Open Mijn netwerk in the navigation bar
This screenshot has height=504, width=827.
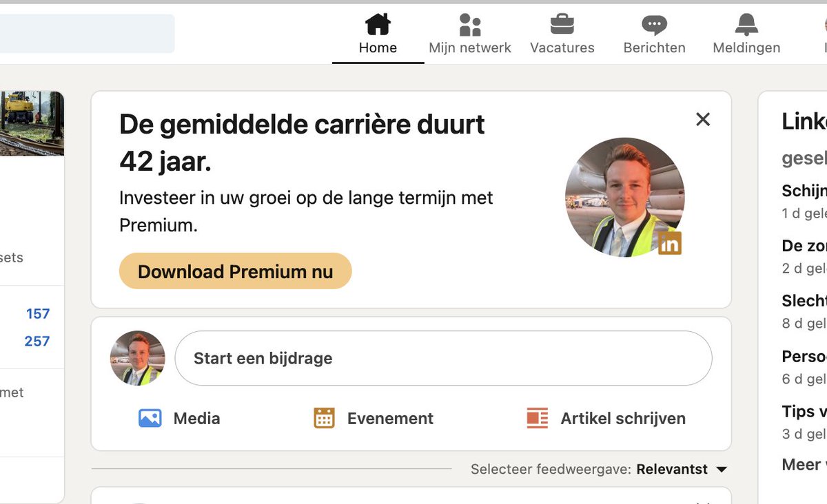click(470, 34)
